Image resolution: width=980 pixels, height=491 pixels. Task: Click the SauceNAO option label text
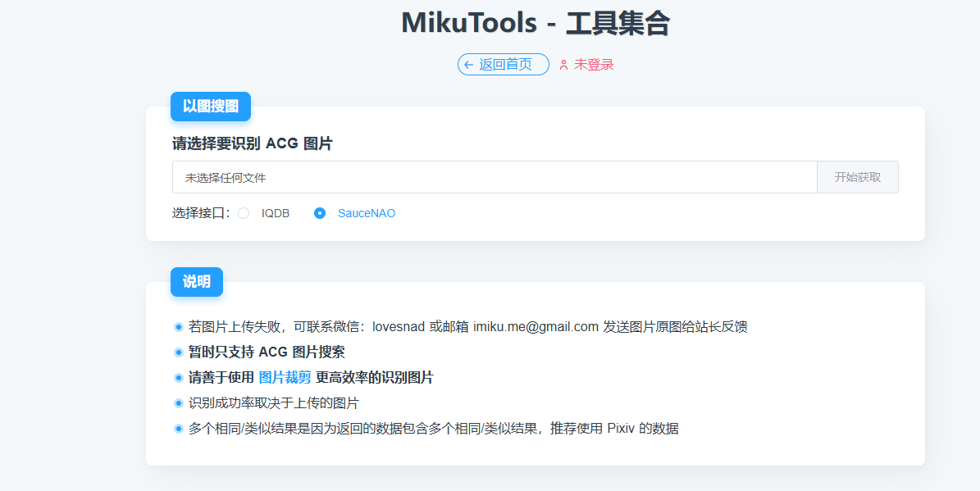click(367, 213)
